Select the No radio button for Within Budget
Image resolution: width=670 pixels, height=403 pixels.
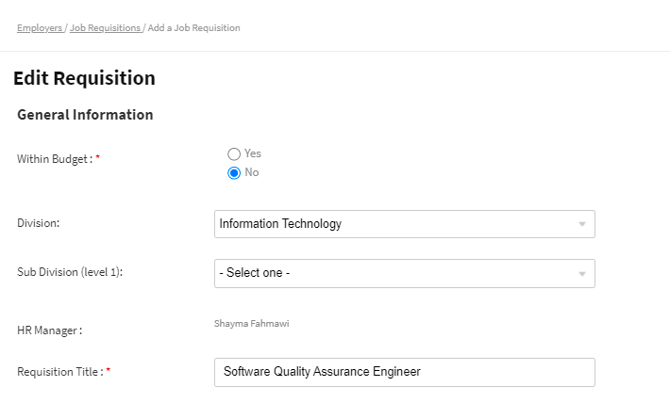(x=234, y=172)
